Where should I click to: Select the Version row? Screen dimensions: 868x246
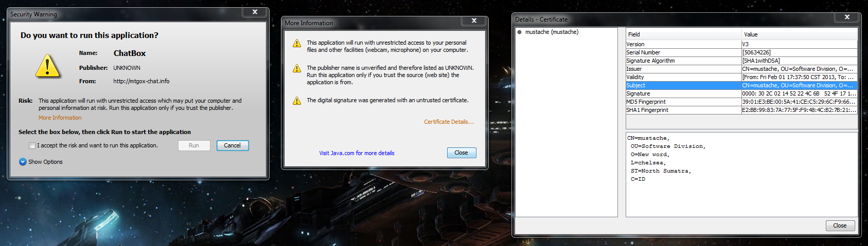(x=741, y=44)
